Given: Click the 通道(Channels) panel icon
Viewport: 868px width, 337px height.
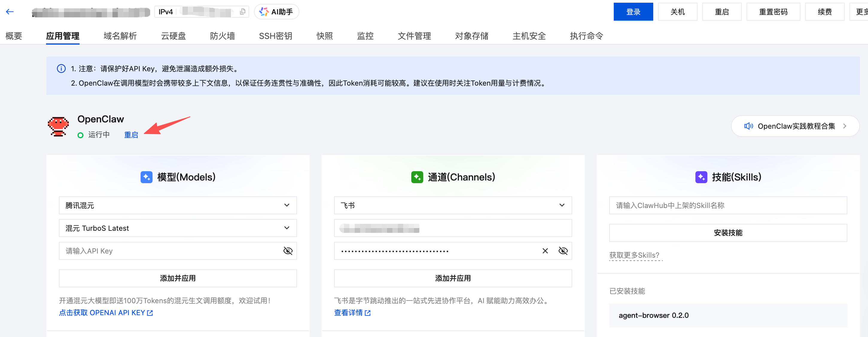Looking at the screenshot, I should [417, 177].
